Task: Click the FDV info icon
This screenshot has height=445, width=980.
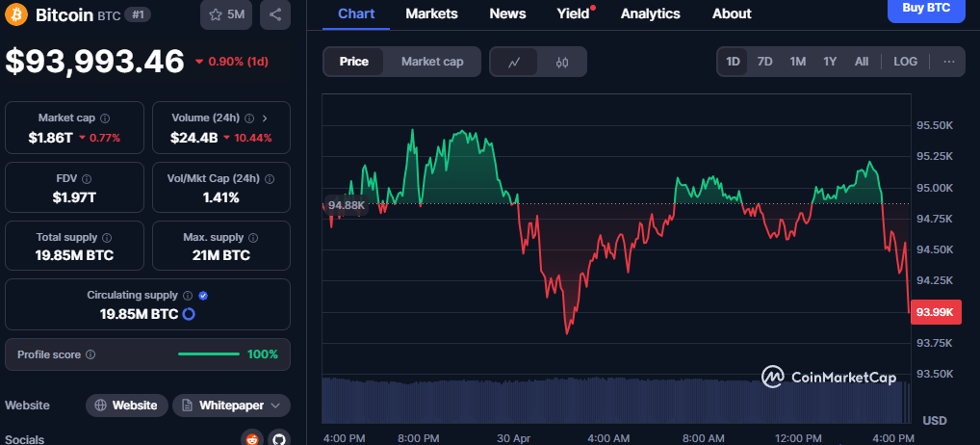Action: point(87,179)
